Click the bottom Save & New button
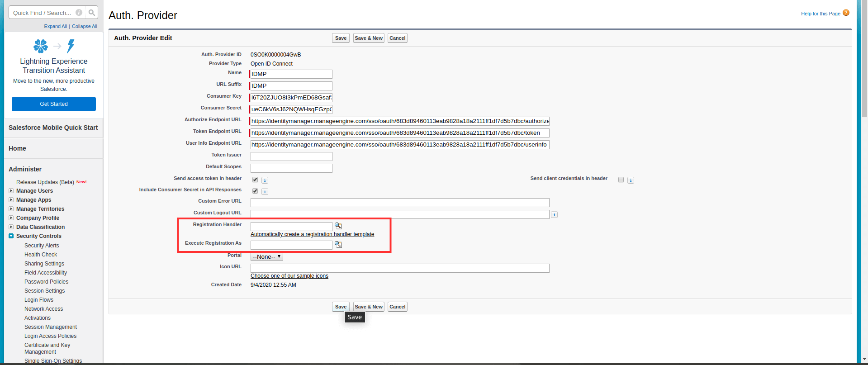This screenshot has width=868, height=365. pyautogui.click(x=369, y=307)
